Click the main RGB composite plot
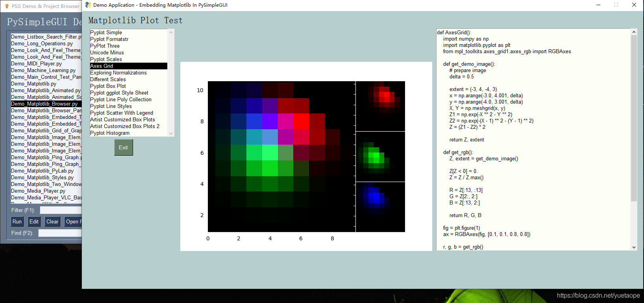The width and height of the screenshot is (644, 303). [281, 156]
